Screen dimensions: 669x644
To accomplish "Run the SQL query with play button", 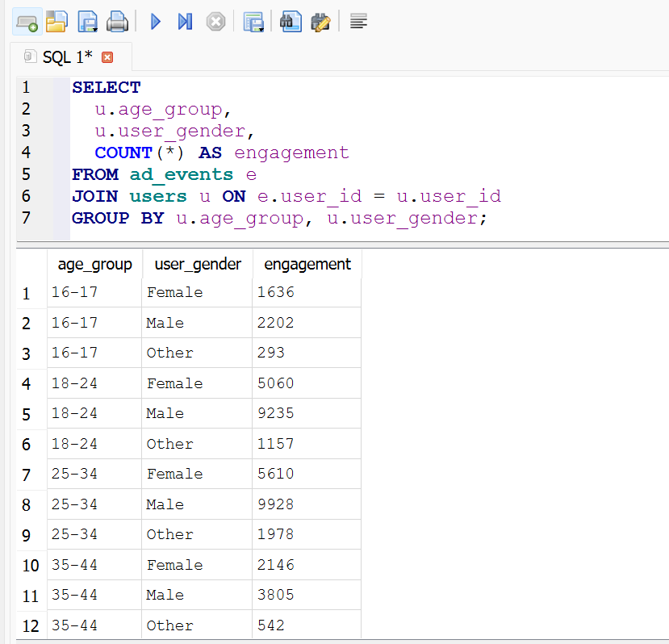I will tap(156, 22).
